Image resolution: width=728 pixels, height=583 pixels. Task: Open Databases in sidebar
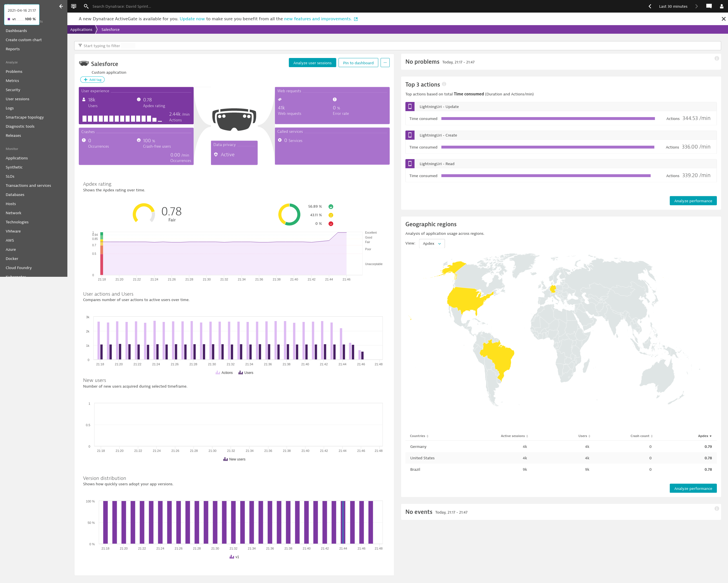(x=15, y=194)
